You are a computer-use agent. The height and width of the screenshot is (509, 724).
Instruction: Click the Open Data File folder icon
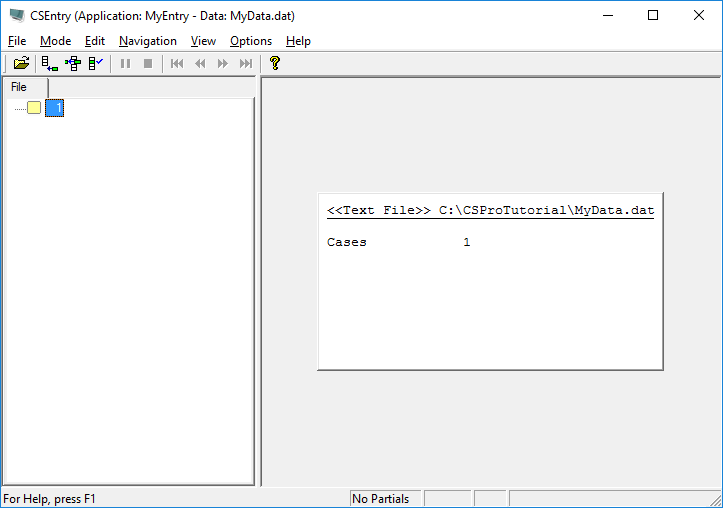pyautogui.click(x=21, y=63)
